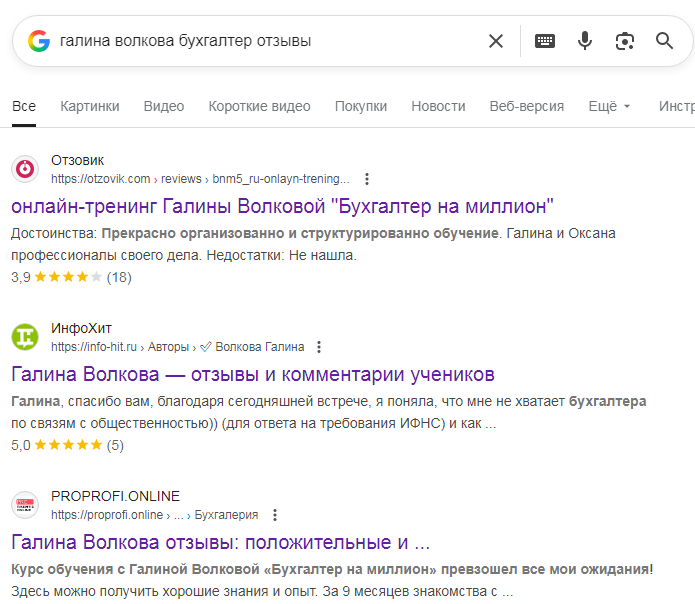
Task: Click the Google logo icon
Action: click(x=39, y=41)
